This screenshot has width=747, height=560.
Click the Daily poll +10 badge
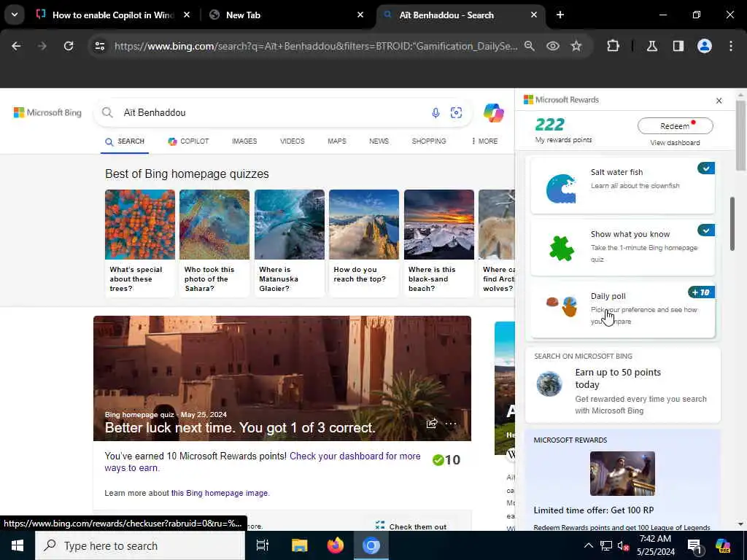point(701,292)
